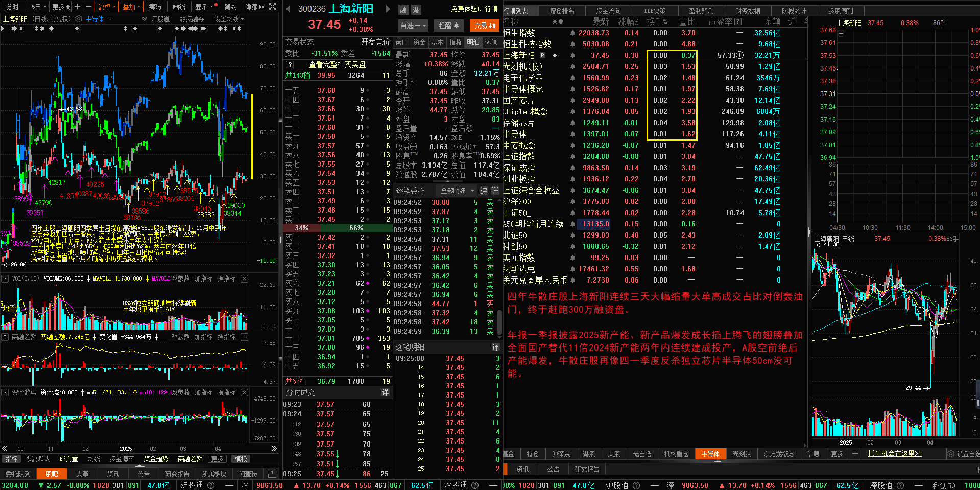Image resolution: width=980 pixels, height=490 pixels.
Task: Open the 复权 dropdown
Action: (107, 7)
